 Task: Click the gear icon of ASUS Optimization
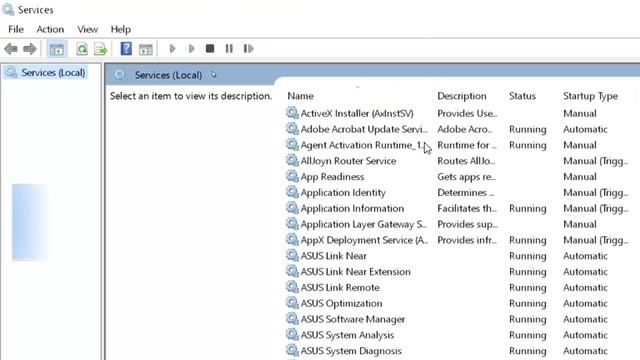pyautogui.click(x=292, y=303)
